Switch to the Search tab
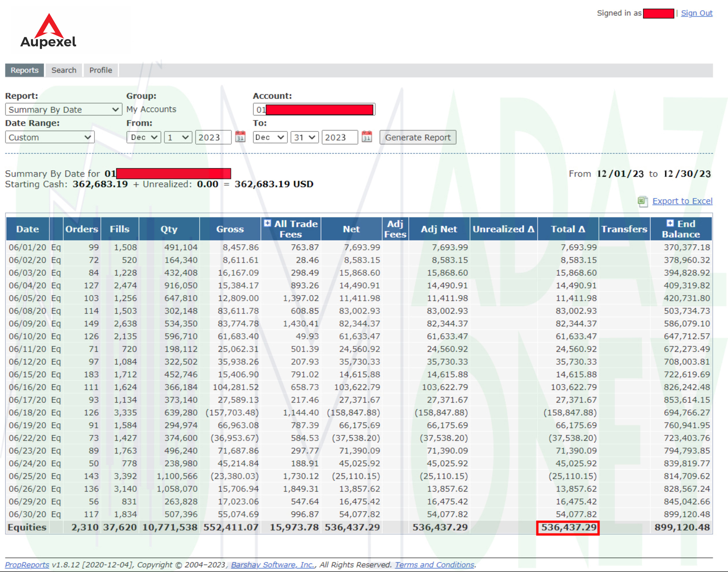This screenshot has height=572, width=728. pos(64,70)
